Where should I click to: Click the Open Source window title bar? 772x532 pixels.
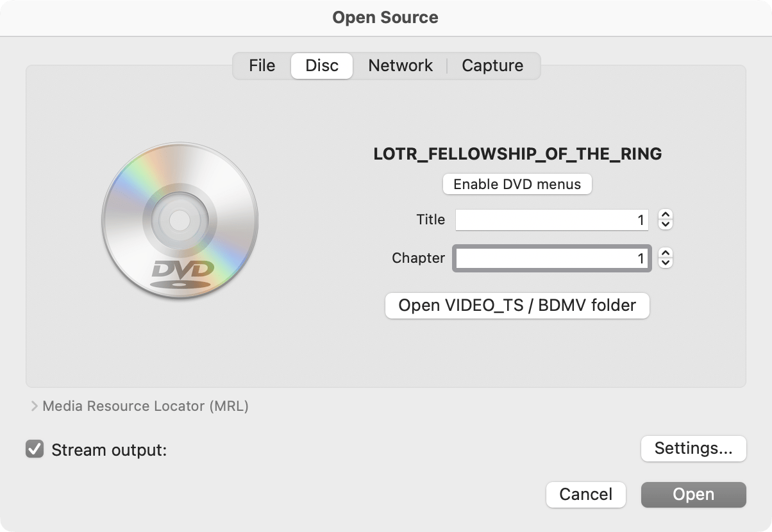(x=385, y=17)
